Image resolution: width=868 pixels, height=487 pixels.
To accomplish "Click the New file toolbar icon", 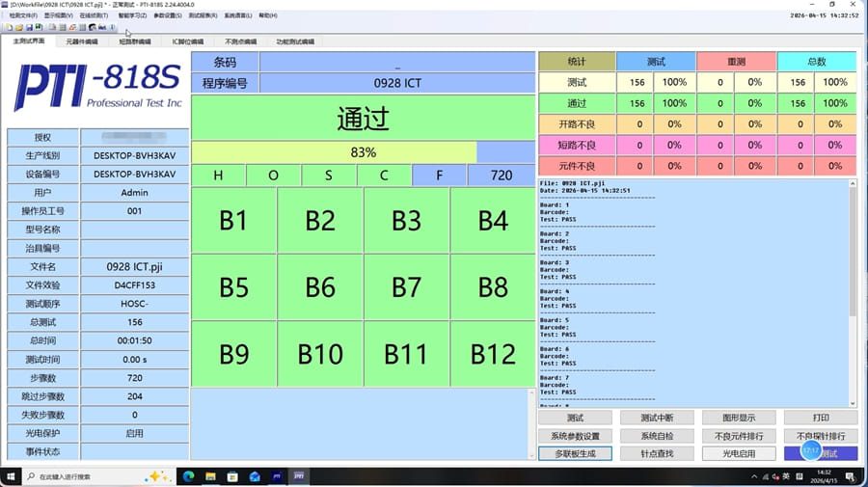I will click(x=10, y=27).
